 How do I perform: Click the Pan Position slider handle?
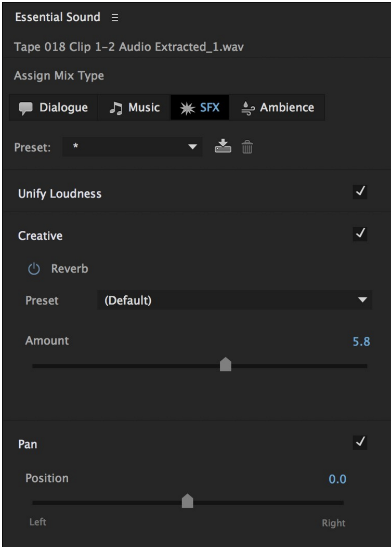pyautogui.click(x=188, y=501)
